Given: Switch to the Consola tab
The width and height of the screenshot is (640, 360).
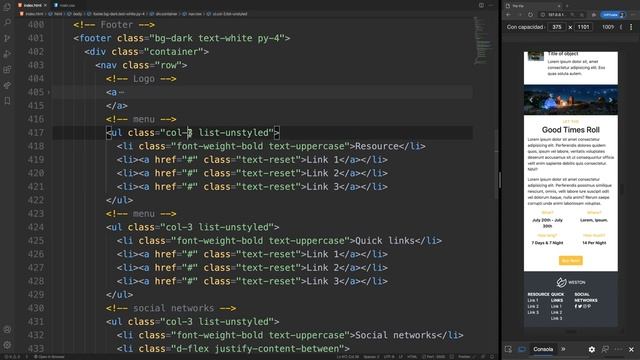Looking at the screenshot, I should coord(543,349).
